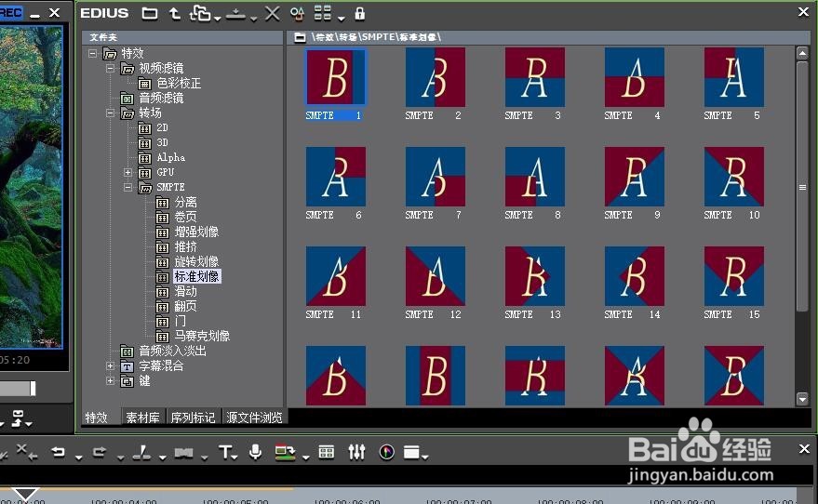This screenshot has height=504, width=818.
Task: Click the multicam grid icon in the timeline toolbar
Action: [327, 452]
